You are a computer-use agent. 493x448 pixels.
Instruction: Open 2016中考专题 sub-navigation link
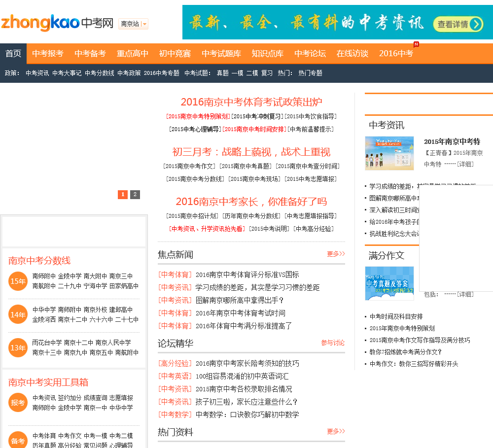[x=162, y=73]
